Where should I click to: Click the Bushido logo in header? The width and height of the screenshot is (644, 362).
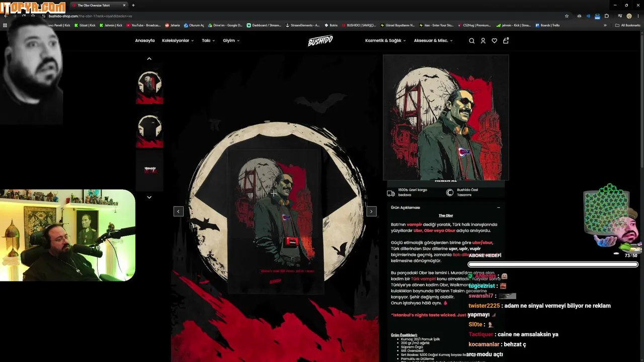coord(320,41)
